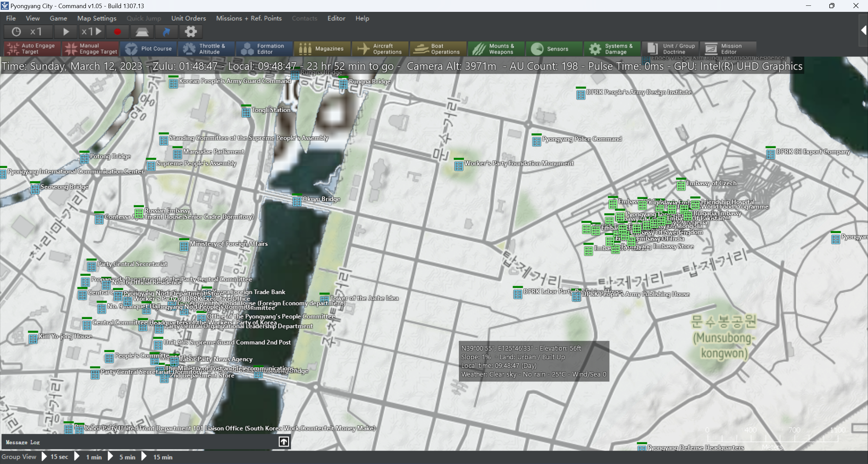Click the red record button
The image size is (868, 464).
[117, 32]
